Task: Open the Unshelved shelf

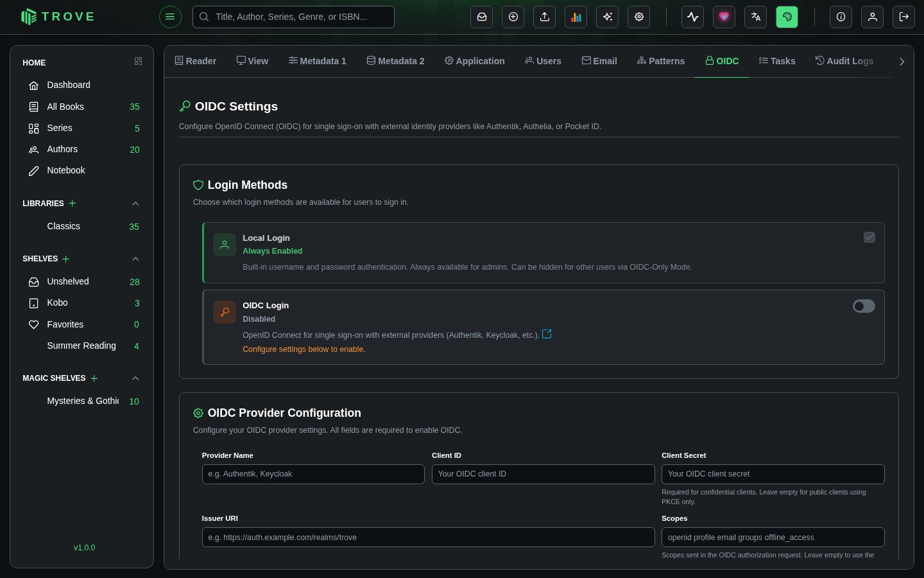Action: coord(81,281)
